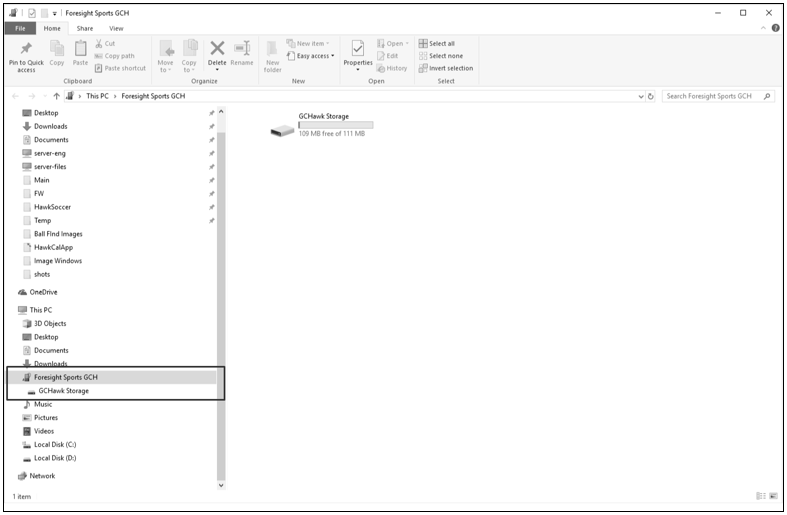The height and width of the screenshot is (515, 787).
Task: Select Local Disk (C:) in navigation pane
Action: tap(56, 444)
